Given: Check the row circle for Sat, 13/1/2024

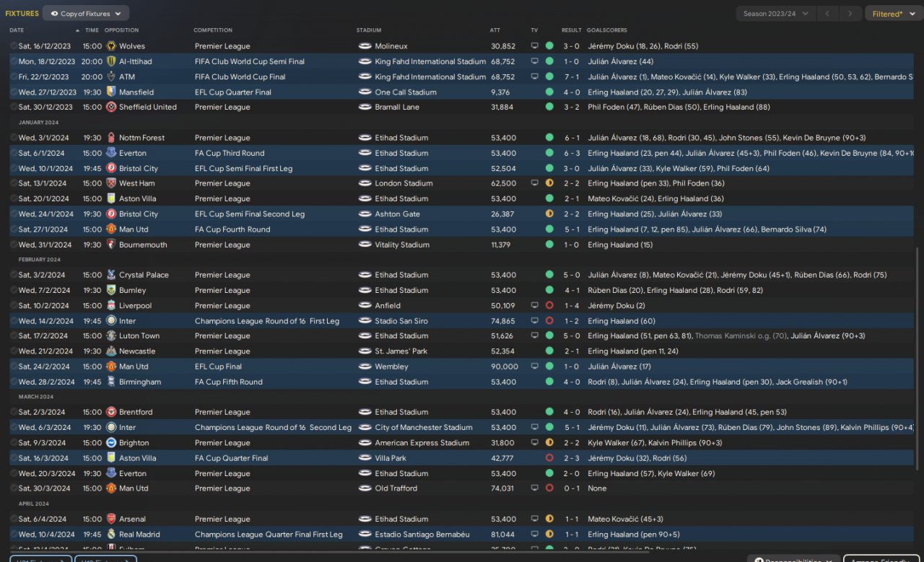Looking at the screenshot, I should [14, 183].
